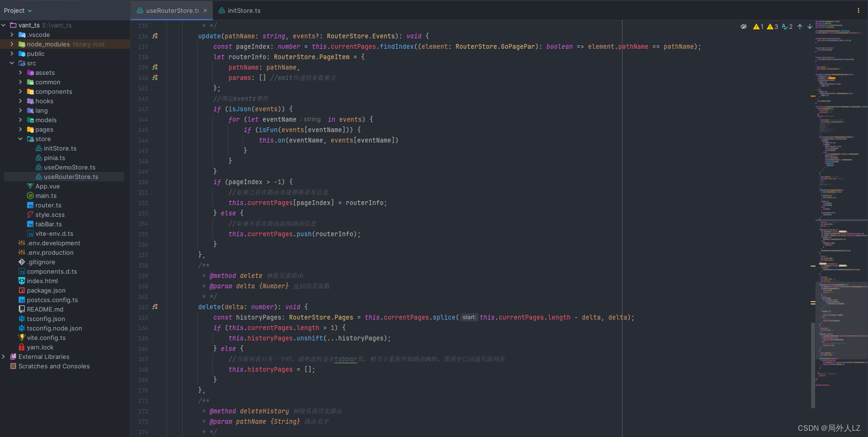Expand the models folder
The image size is (868, 437).
[x=21, y=120]
